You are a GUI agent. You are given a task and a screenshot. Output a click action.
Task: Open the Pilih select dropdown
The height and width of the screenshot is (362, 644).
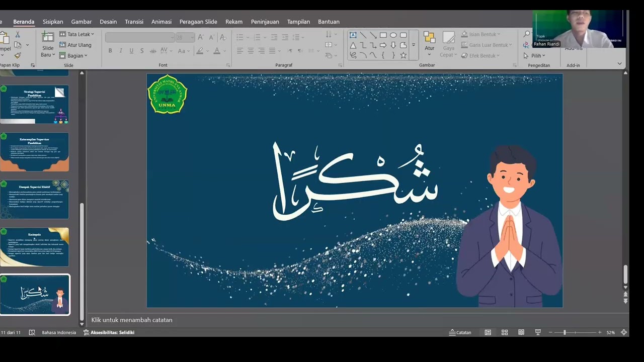pyautogui.click(x=534, y=56)
